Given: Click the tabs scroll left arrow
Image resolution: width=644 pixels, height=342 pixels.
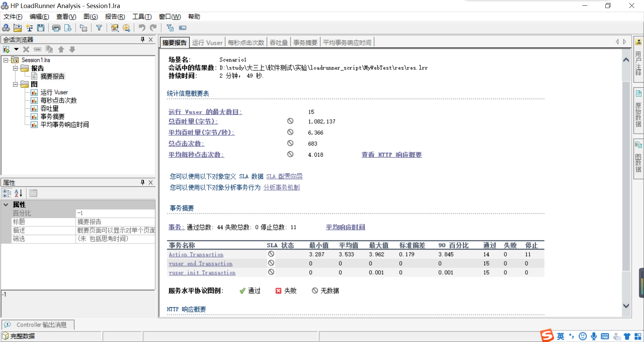Looking at the screenshot, I should click(617, 42).
